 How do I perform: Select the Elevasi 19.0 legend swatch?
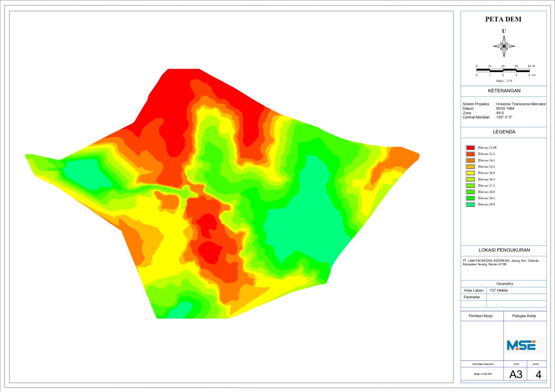[470, 204]
